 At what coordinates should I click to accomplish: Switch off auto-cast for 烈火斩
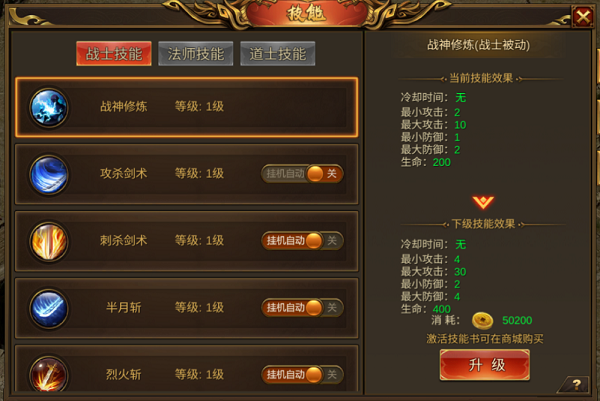(302, 375)
